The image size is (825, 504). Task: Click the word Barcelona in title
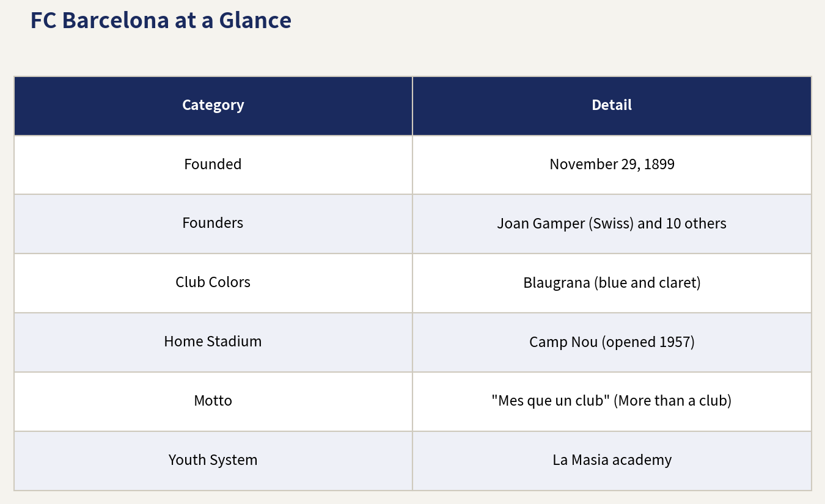point(116,20)
